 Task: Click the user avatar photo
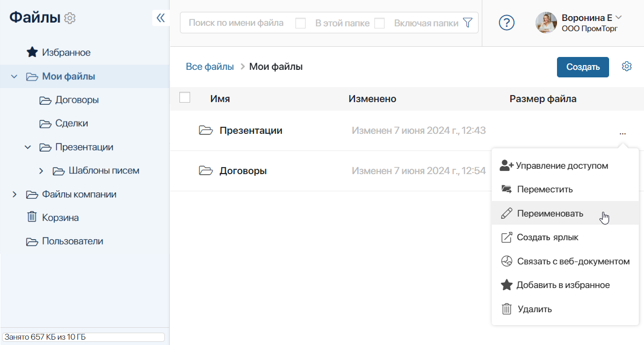coord(546,23)
